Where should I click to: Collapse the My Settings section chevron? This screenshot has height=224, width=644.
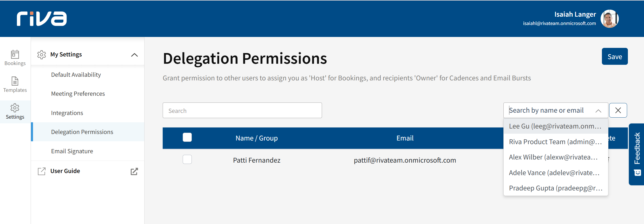click(134, 55)
